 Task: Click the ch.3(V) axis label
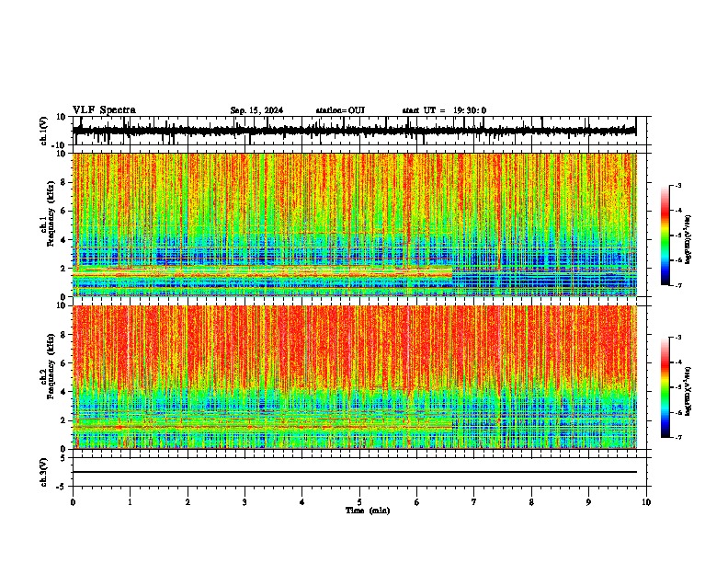click(x=44, y=472)
